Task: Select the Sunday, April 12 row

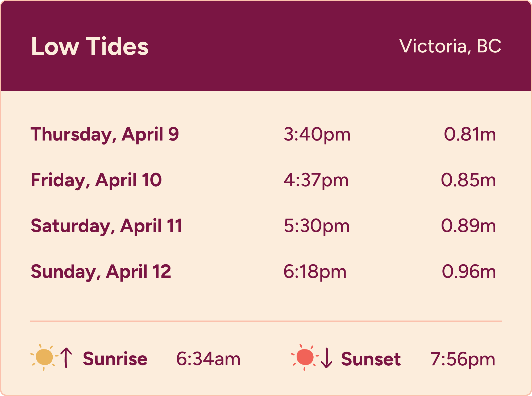Action: coord(101,272)
